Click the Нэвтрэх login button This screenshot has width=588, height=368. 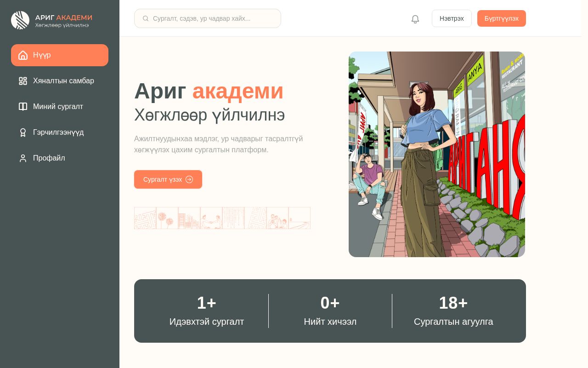(x=452, y=18)
